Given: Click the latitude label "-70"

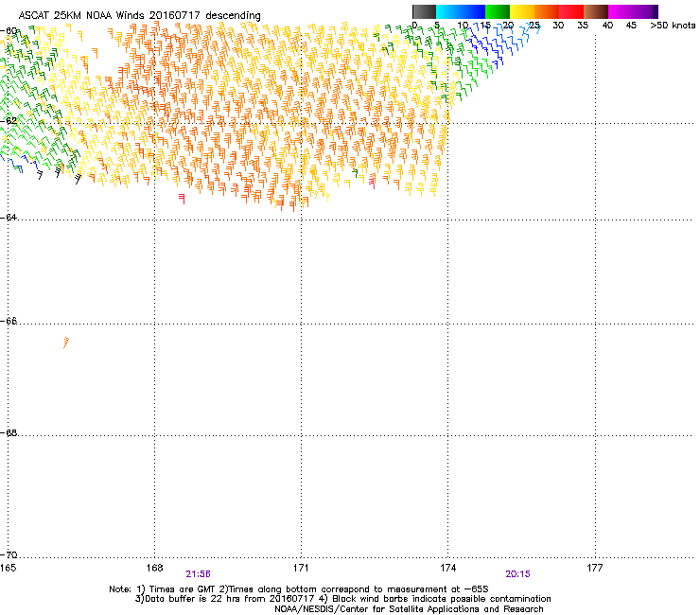Looking at the screenshot, I should tap(9, 555).
